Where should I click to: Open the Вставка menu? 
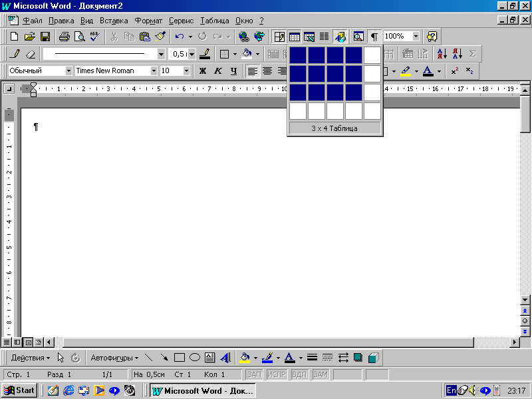pyautogui.click(x=114, y=21)
